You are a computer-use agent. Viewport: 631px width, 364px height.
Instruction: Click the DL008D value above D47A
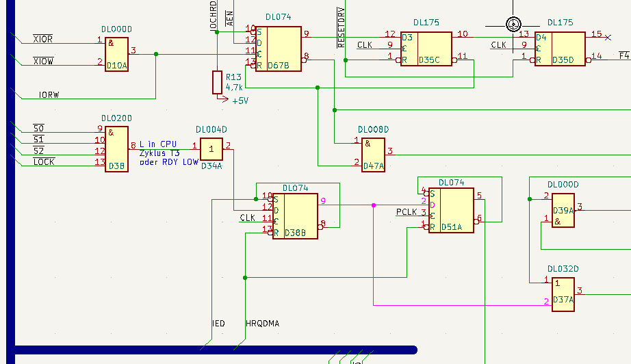point(374,129)
